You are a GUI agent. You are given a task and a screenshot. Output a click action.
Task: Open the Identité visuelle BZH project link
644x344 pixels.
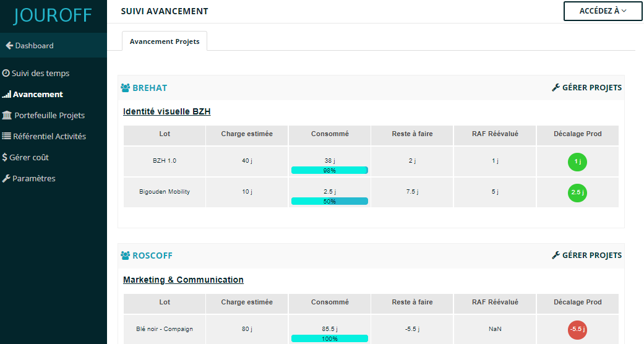[x=167, y=112]
